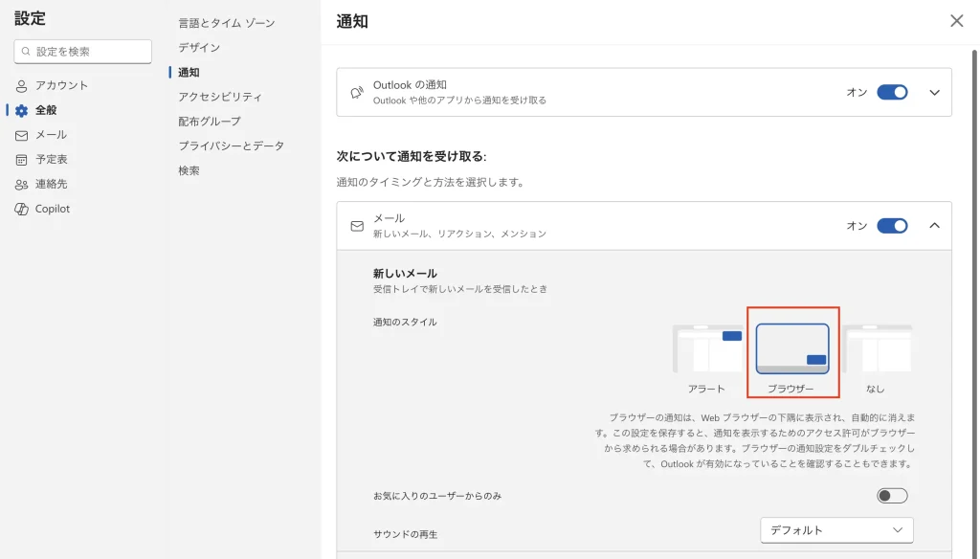Enable お気に入りのユーザーからのみ toggle
This screenshot has height=559, width=980.
pos(892,496)
